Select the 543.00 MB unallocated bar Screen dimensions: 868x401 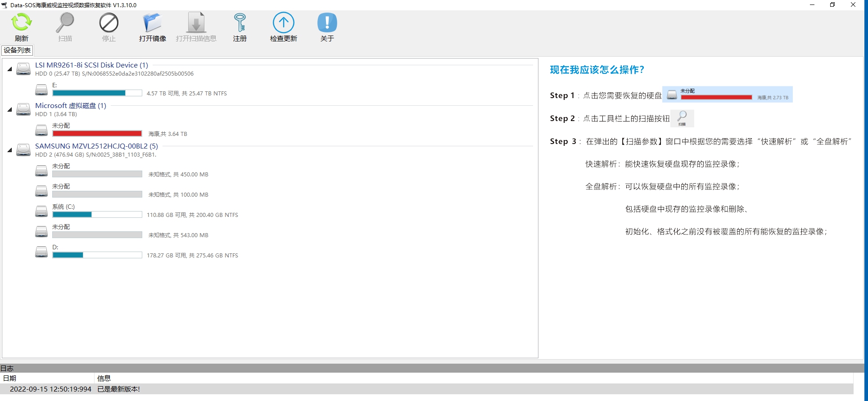[x=97, y=235]
